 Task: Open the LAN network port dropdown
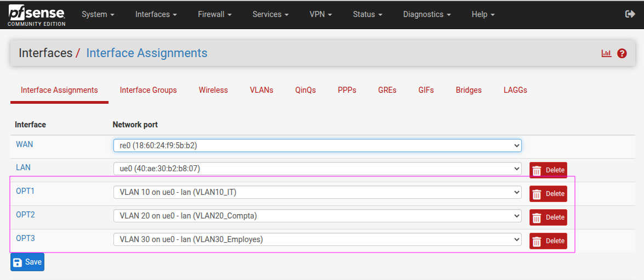tap(317, 169)
